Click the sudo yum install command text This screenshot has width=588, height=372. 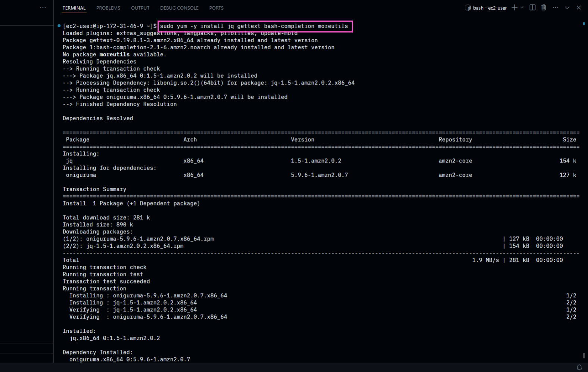tap(254, 26)
